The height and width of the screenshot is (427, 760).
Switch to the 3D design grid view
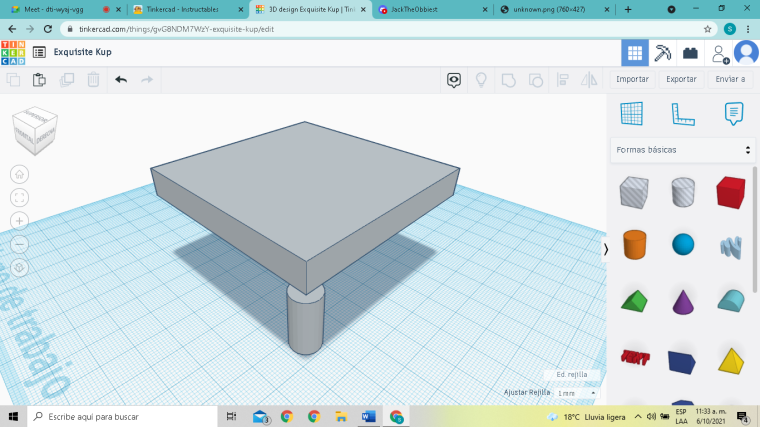[x=635, y=53]
